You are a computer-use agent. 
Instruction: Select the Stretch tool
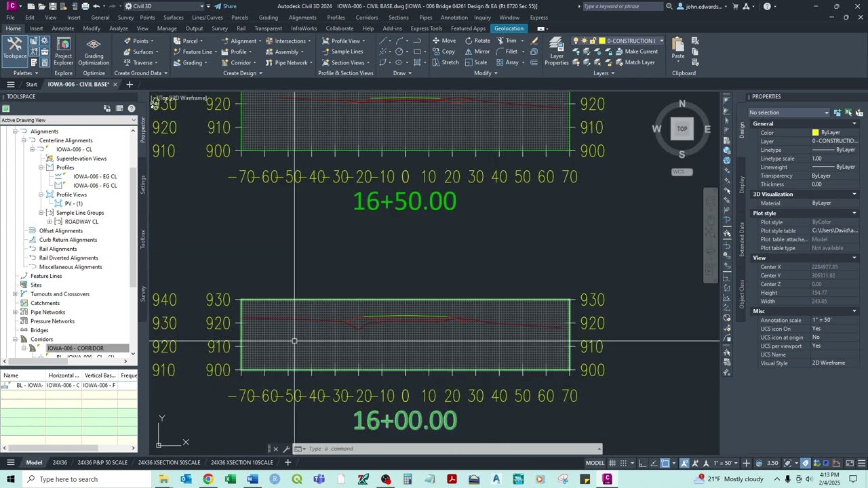446,62
